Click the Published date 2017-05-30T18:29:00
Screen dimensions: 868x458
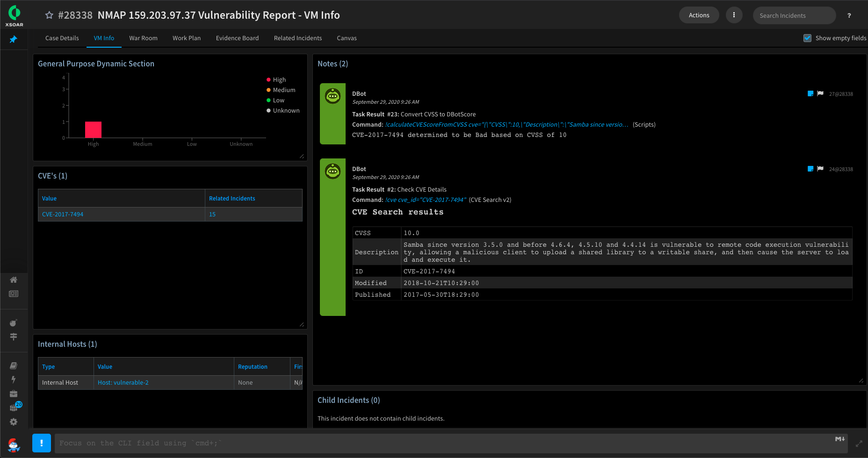point(441,295)
